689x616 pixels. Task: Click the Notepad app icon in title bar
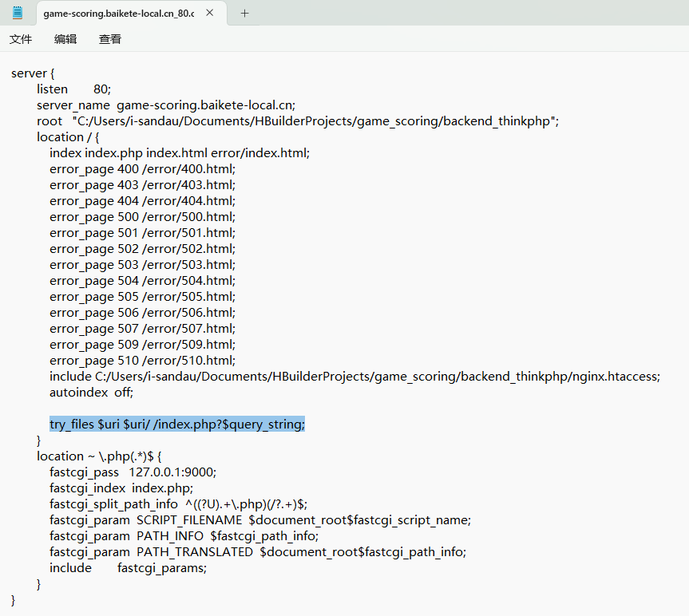point(18,13)
